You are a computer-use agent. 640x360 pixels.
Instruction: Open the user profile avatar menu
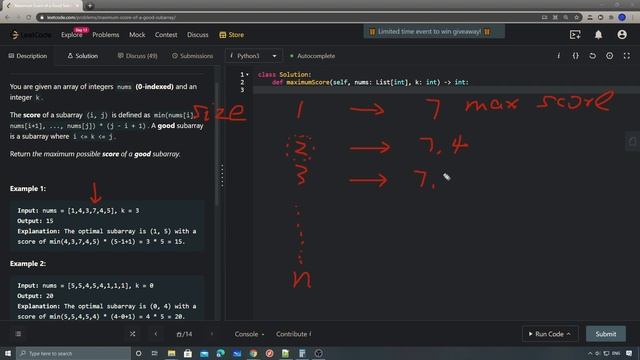coord(622,35)
